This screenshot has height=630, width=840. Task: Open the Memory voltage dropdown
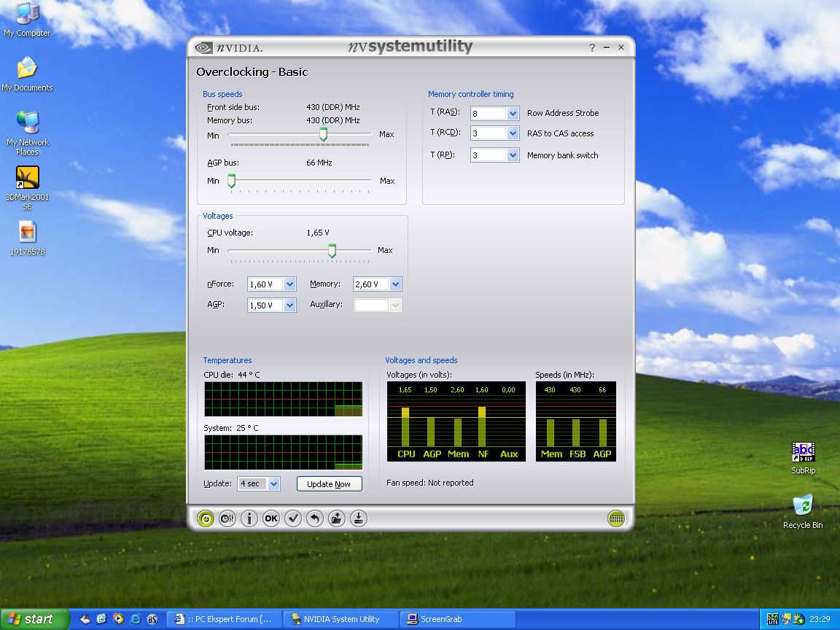[395, 284]
